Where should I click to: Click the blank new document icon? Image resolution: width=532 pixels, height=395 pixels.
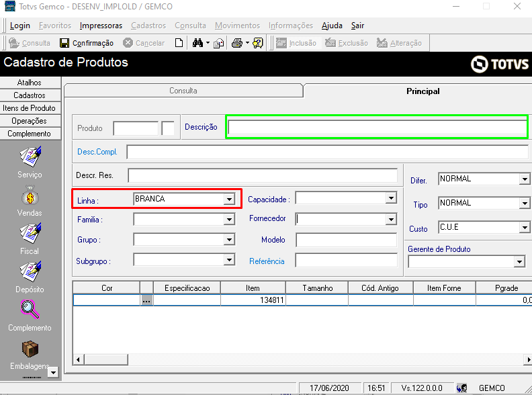(179, 43)
